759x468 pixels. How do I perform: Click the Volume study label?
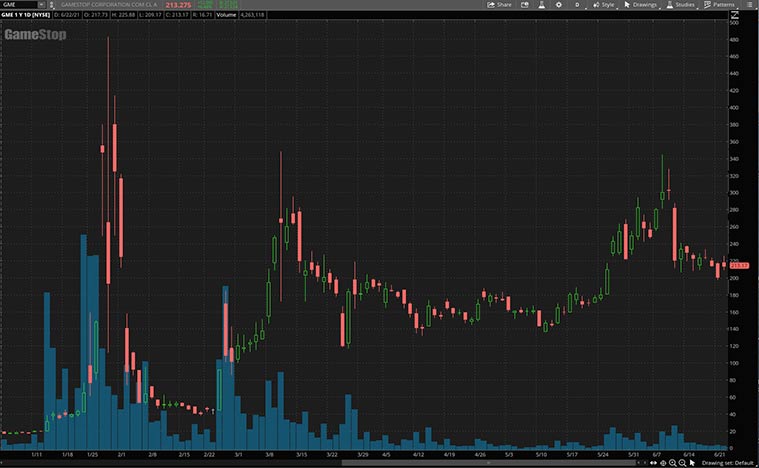point(226,15)
